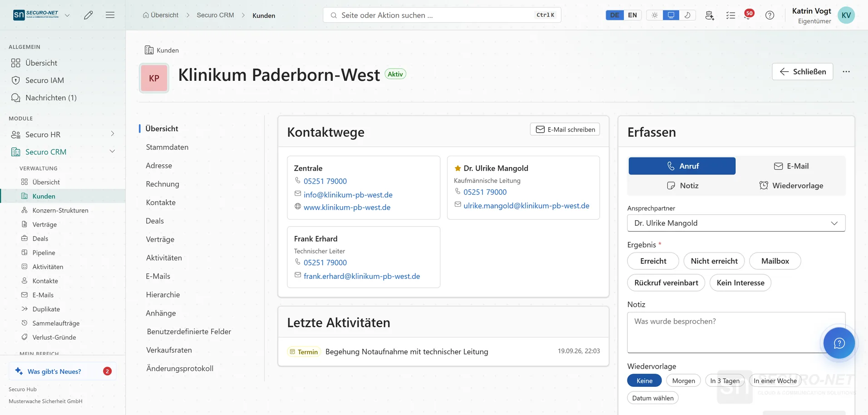The height and width of the screenshot is (415, 868).
Task: Choose Morgen for Wiedervorlage
Action: pos(684,380)
